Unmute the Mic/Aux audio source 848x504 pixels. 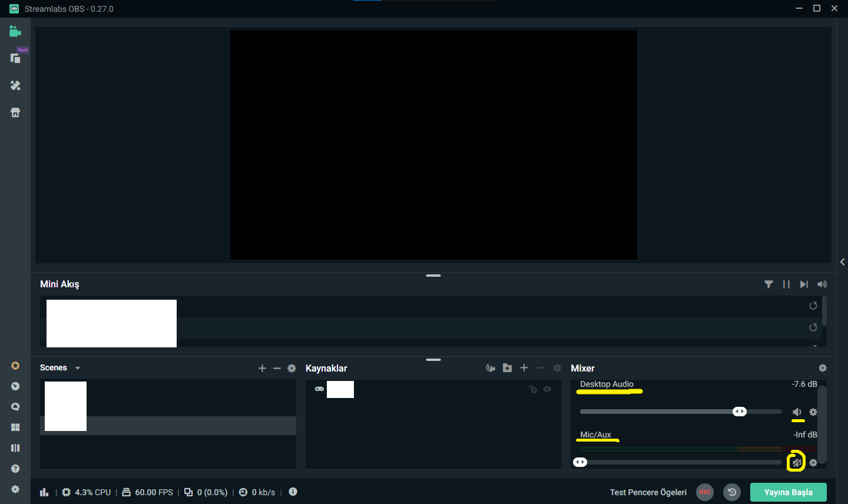click(796, 462)
